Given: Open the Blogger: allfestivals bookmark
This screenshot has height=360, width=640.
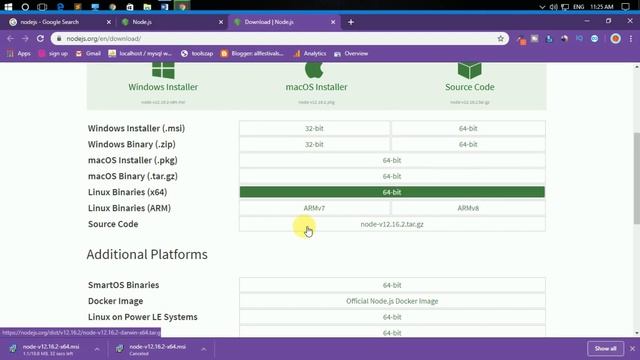Looking at the screenshot, I should click(x=252, y=53).
